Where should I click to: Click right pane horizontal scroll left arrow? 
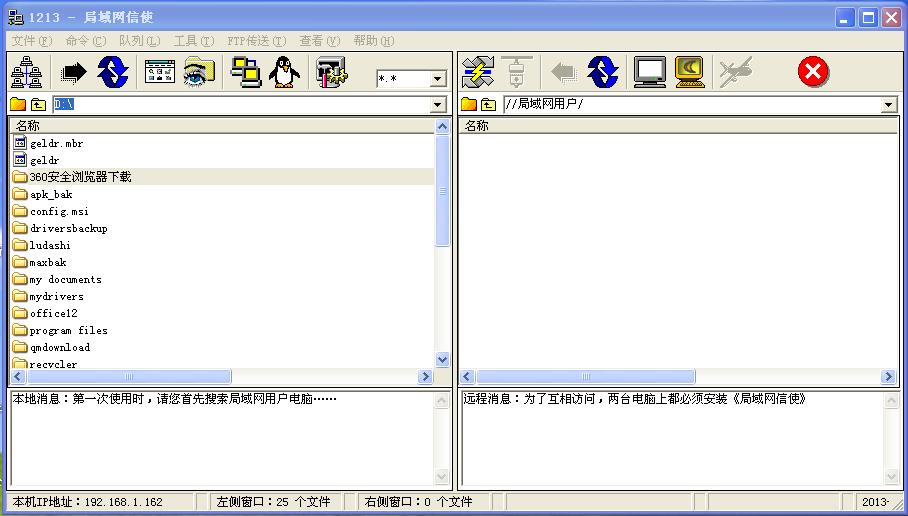[x=467, y=376]
